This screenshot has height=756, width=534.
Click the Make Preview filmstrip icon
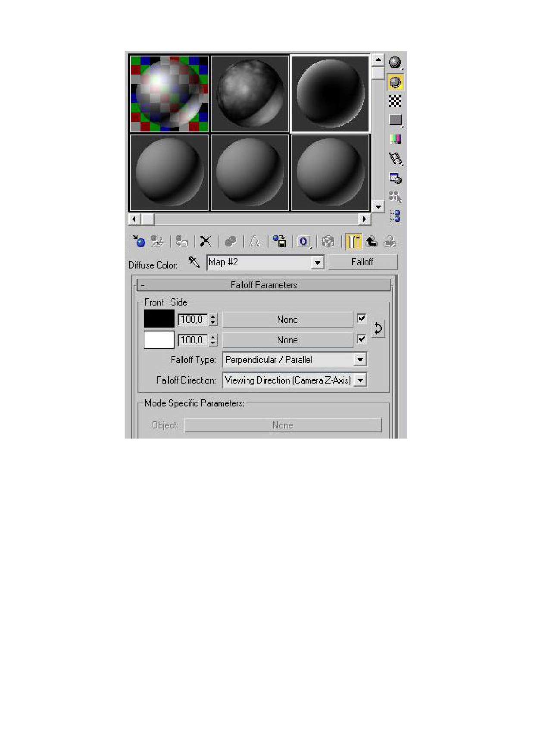point(395,159)
